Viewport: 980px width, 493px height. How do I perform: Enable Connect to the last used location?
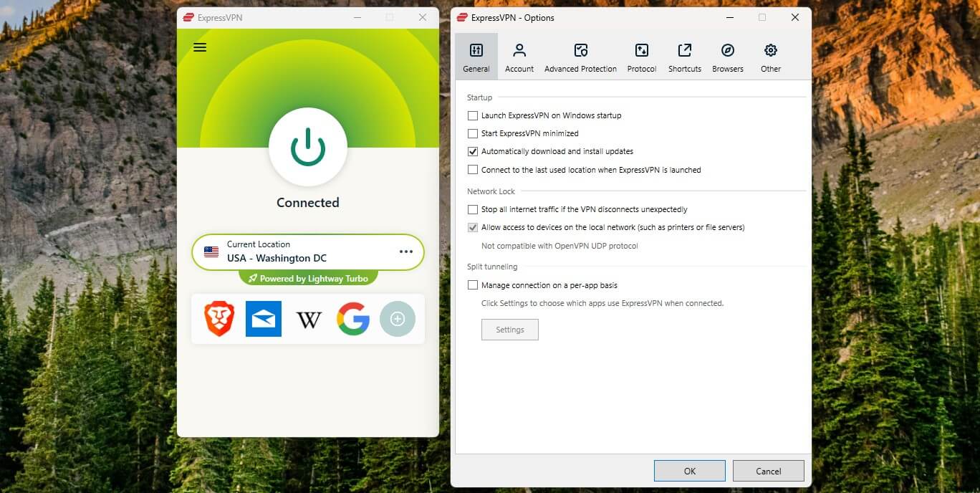click(x=473, y=170)
